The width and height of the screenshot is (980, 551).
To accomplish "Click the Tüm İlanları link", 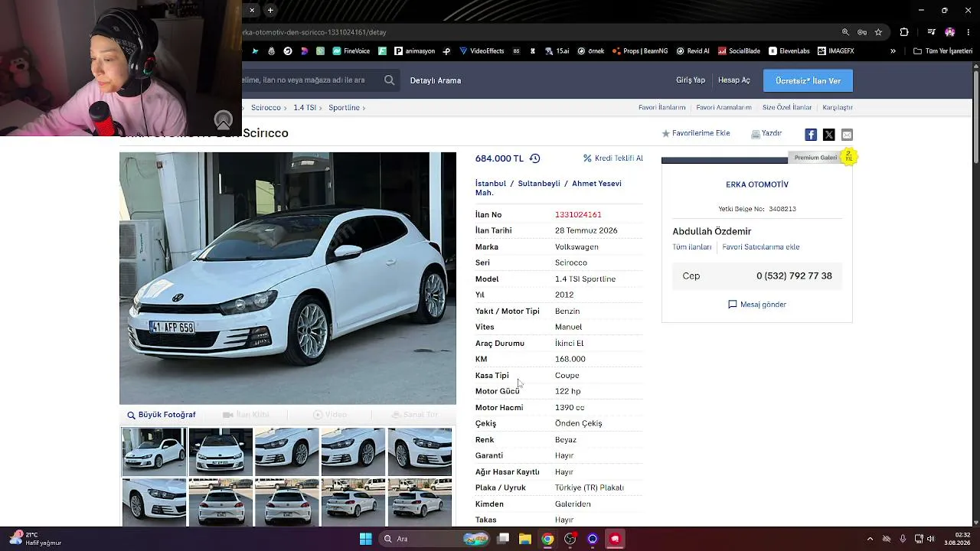I will click(x=692, y=247).
